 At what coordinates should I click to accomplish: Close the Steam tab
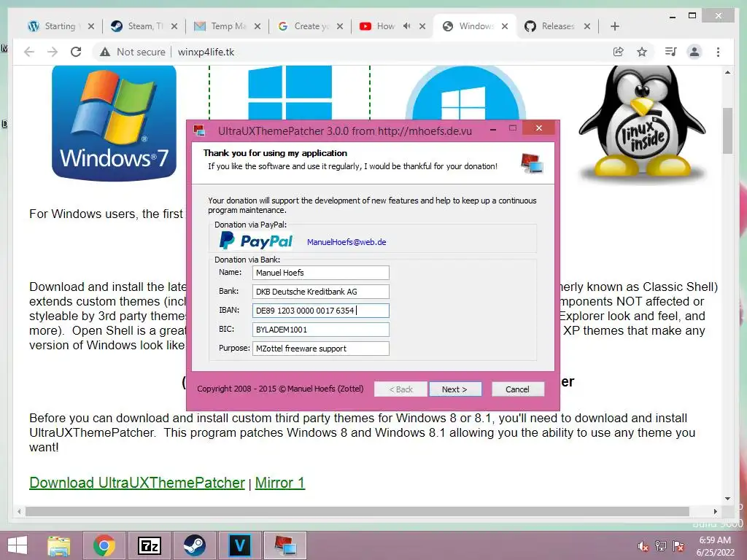(174, 26)
